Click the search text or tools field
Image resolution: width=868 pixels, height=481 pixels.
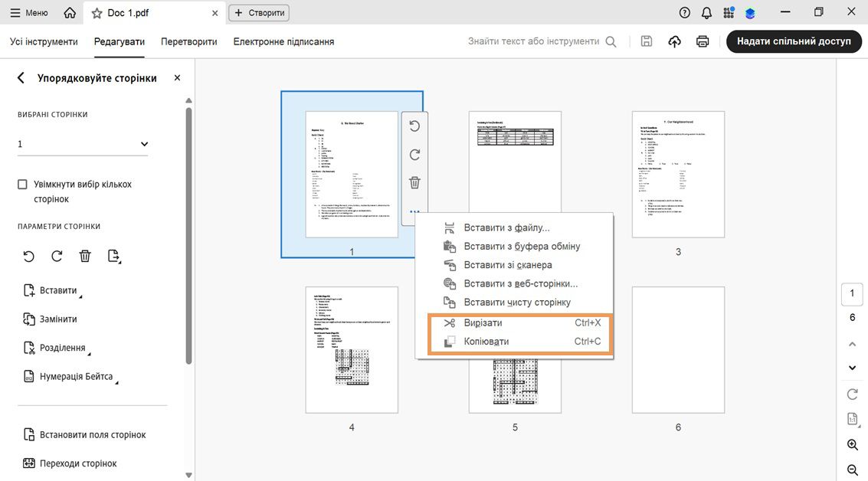click(534, 41)
